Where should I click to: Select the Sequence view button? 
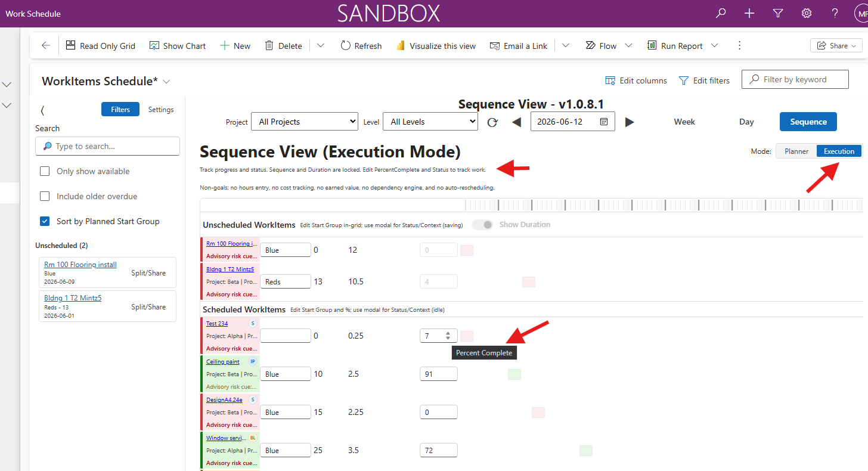tap(808, 122)
